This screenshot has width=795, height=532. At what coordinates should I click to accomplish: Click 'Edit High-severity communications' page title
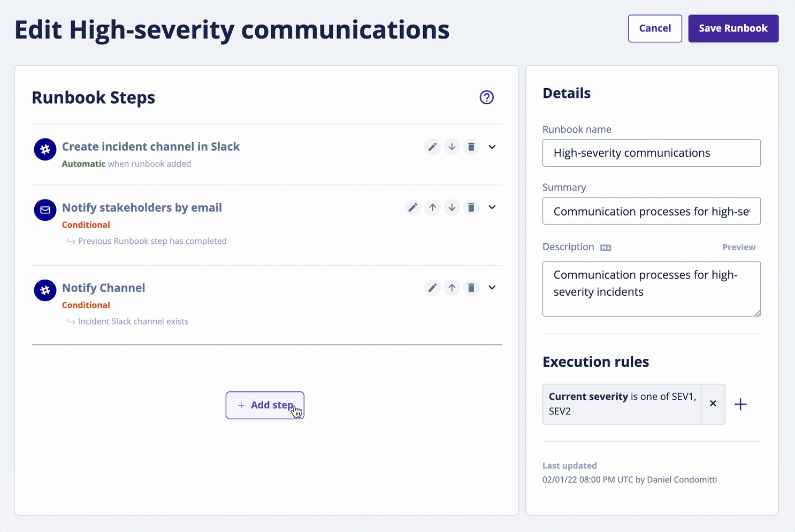coord(232,29)
